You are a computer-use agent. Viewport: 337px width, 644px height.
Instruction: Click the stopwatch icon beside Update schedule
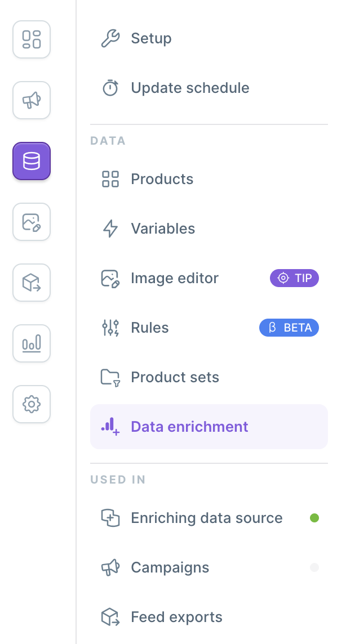110,88
